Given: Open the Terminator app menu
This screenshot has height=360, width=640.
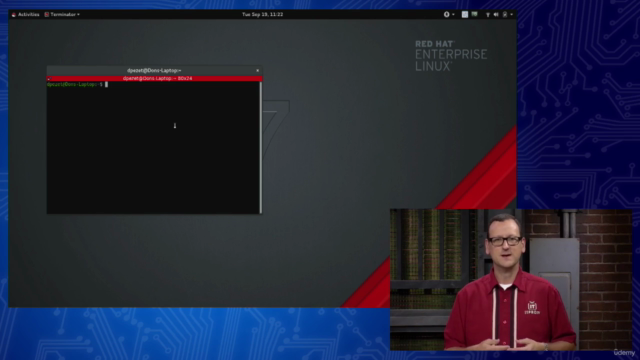Looking at the screenshot, I should (62, 14).
